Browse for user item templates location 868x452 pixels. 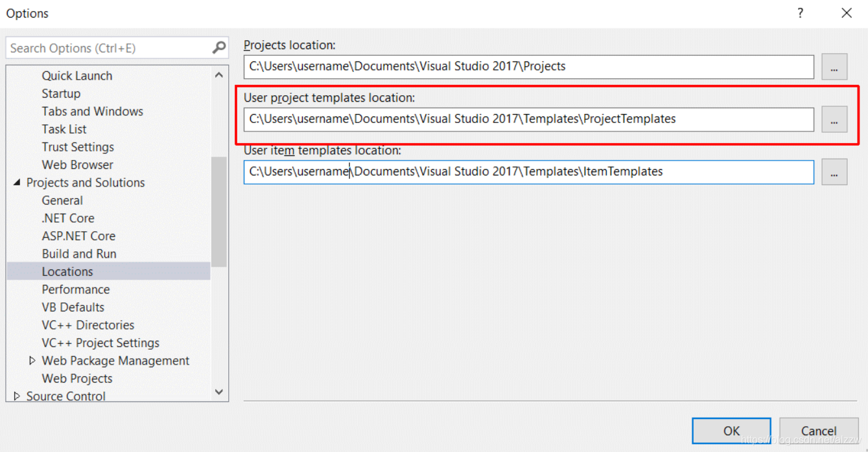point(834,172)
